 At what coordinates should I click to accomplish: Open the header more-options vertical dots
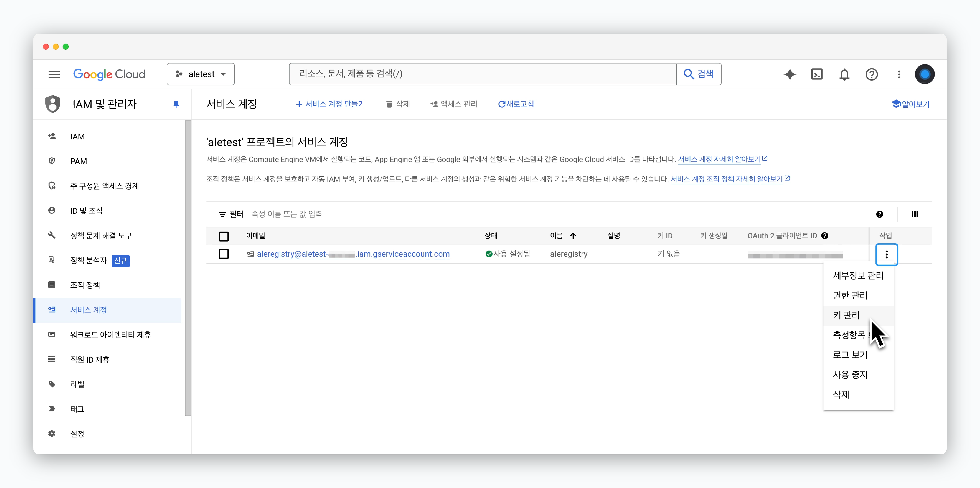coord(899,74)
